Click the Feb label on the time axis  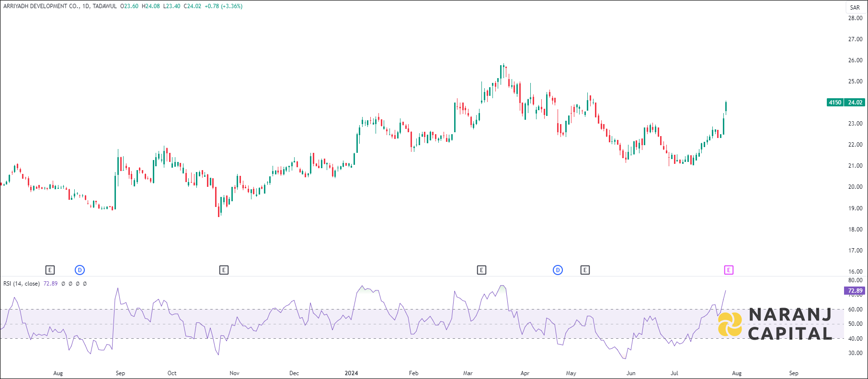pyautogui.click(x=413, y=373)
